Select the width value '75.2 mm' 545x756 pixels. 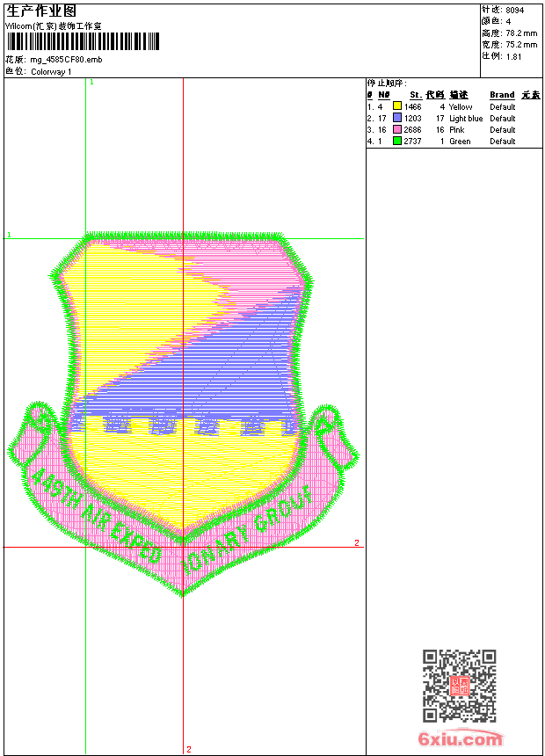[521, 45]
